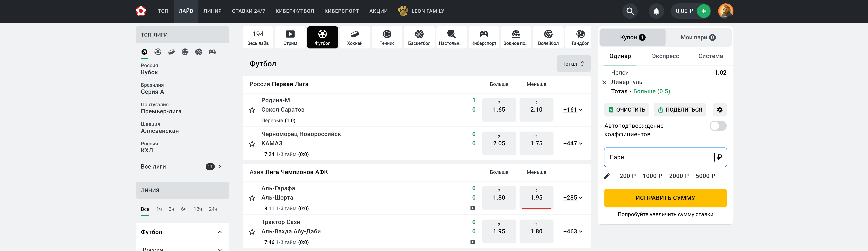Star the Трактор Сази match as a favorite
This screenshot has width=868, height=251.
click(x=252, y=232)
